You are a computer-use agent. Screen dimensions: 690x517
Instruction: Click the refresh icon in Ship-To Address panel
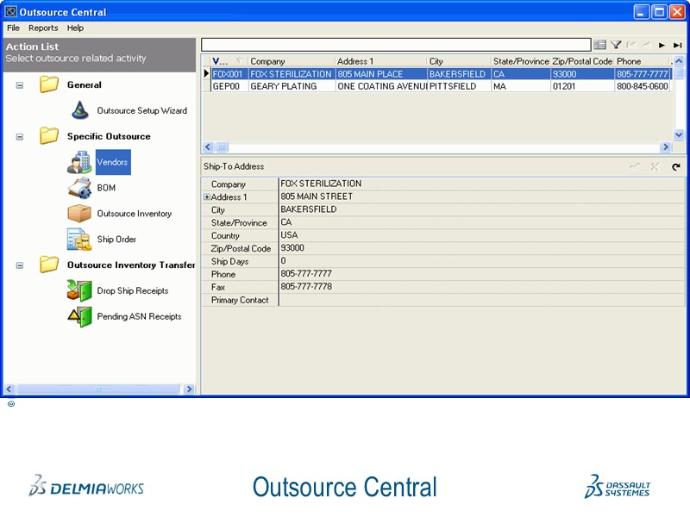(x=676, y=166)
